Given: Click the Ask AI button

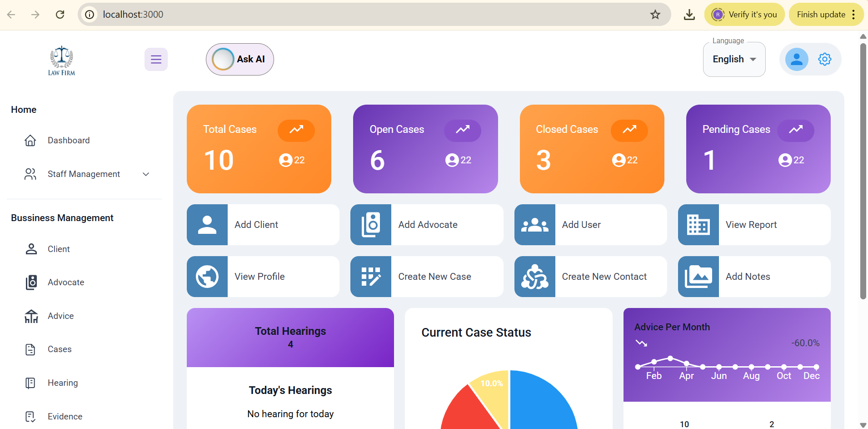Looking at the screenshot, I should coord(239,60).
